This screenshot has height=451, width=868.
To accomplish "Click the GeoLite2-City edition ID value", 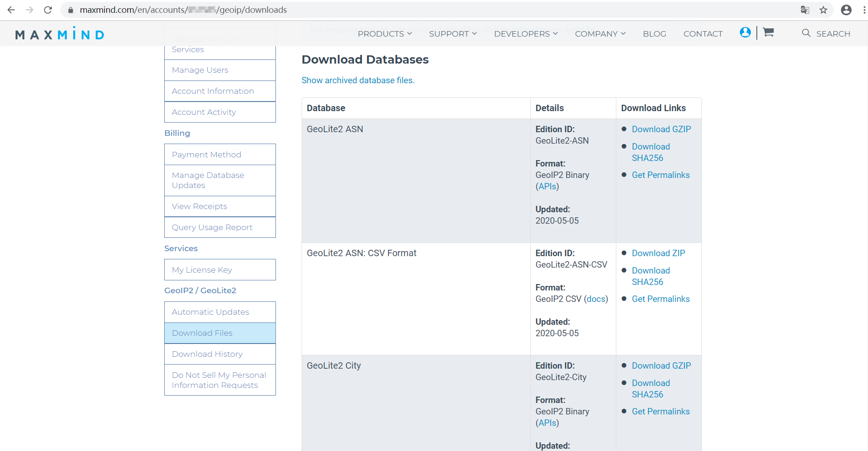I will coord(561,377).
